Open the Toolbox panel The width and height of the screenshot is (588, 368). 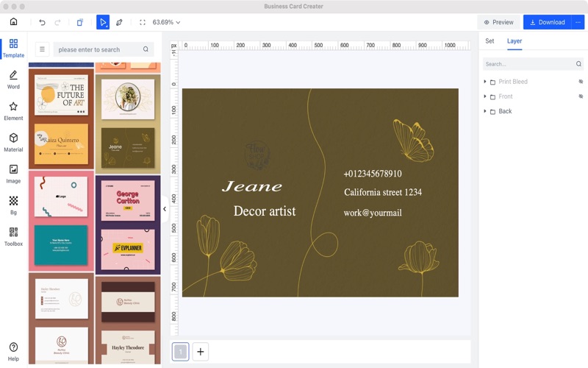point(13,236)
